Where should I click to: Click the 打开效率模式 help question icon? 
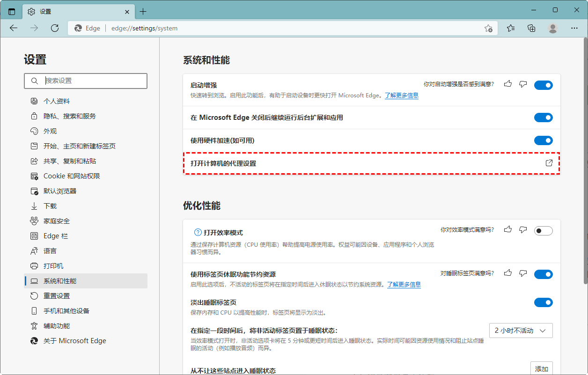[x=198, y=233]
